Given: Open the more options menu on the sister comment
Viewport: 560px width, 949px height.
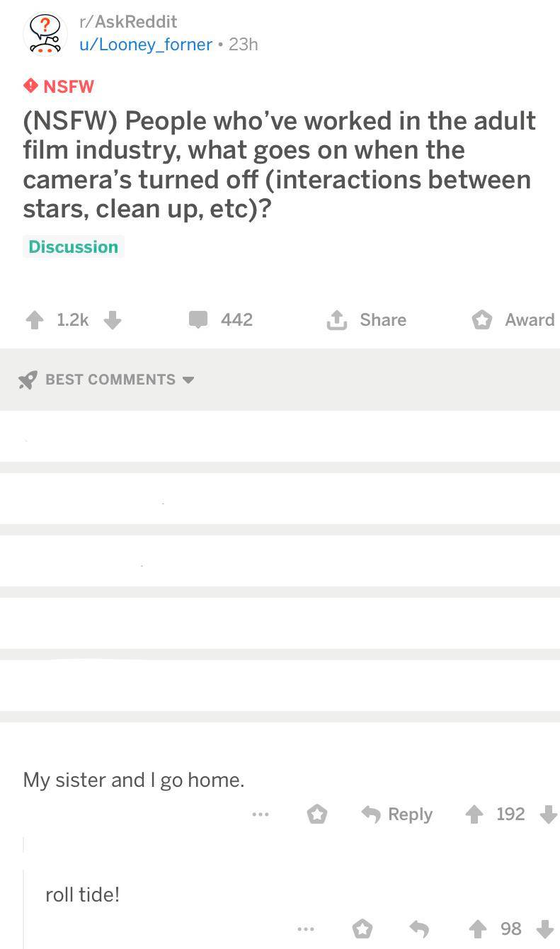Looking at the screenshot, I should (x=260, y=814).
